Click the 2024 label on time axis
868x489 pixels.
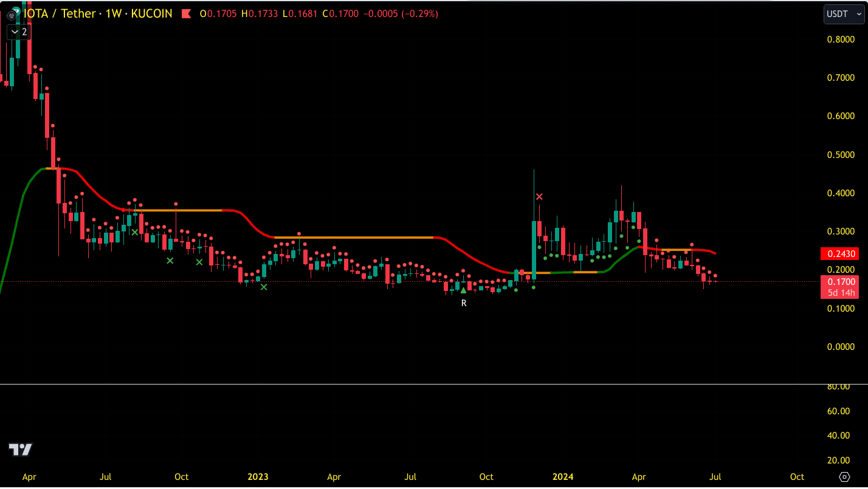point(563,477)
